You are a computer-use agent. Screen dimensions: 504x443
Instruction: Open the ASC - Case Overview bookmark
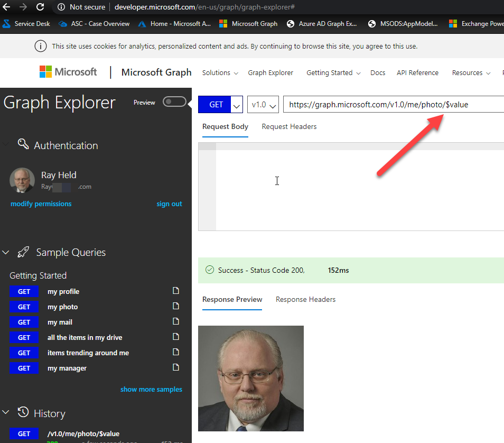pyautogui.click(x=94, y=24)
